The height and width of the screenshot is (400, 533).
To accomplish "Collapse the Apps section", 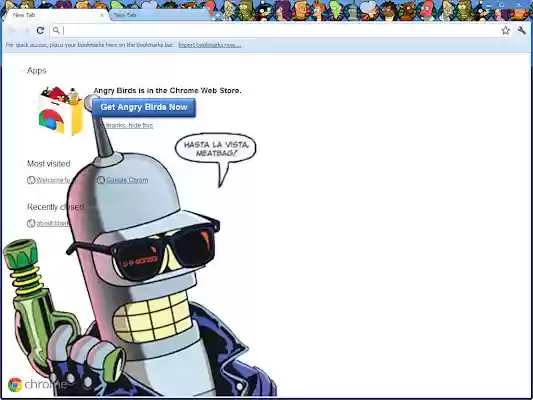I will (x=36, y=71).
